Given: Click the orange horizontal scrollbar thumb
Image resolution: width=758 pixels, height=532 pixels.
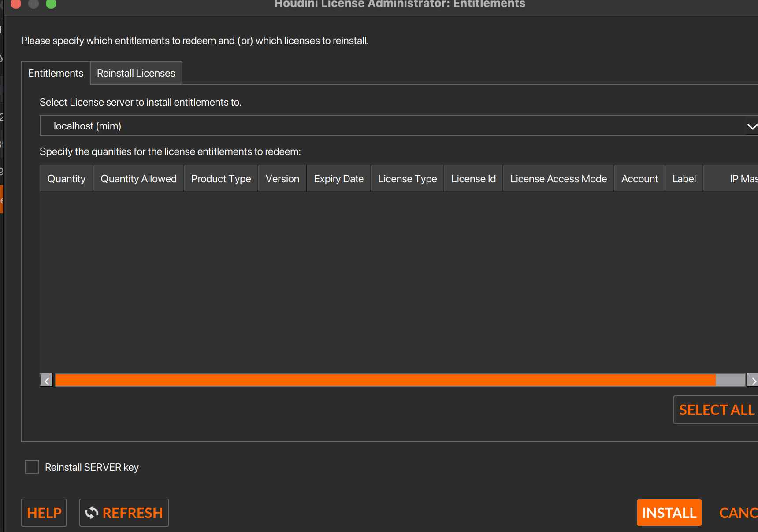Looking at the screenshot, I should 385,380.
